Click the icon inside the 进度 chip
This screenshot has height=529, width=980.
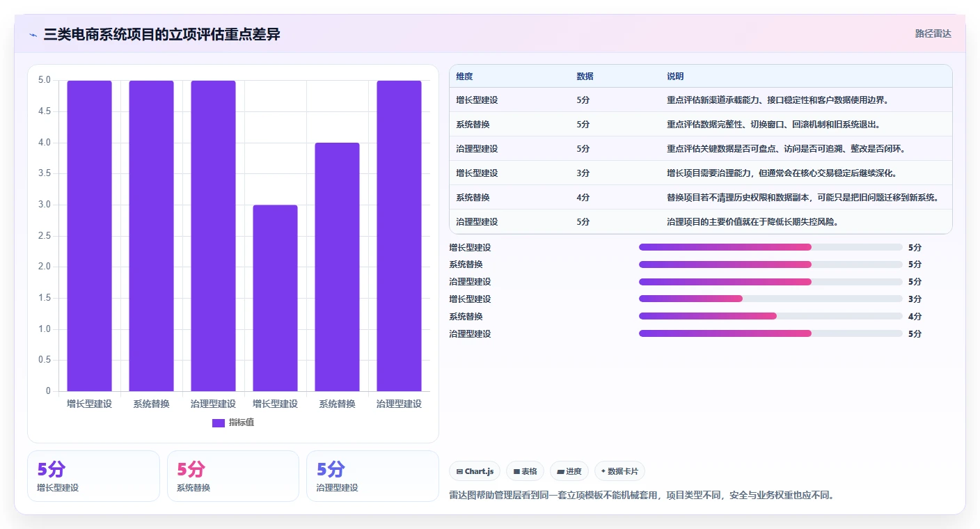click(x=560, y=471)
